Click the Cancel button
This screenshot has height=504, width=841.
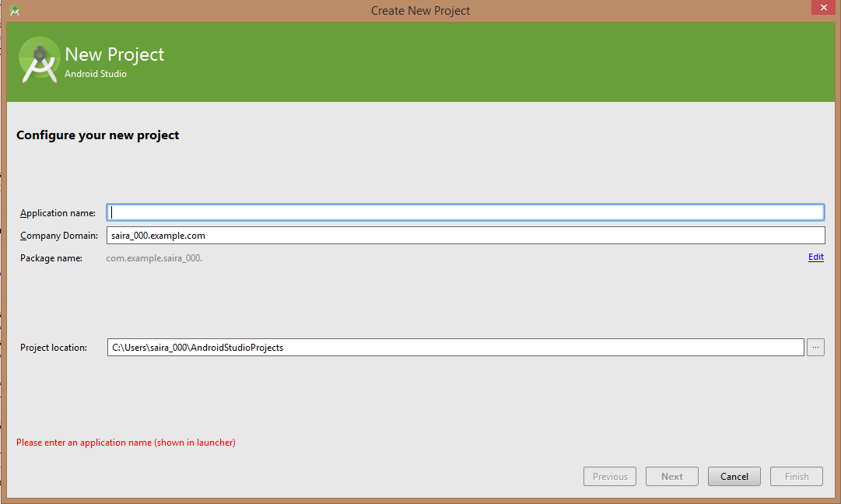click(734, 476)
